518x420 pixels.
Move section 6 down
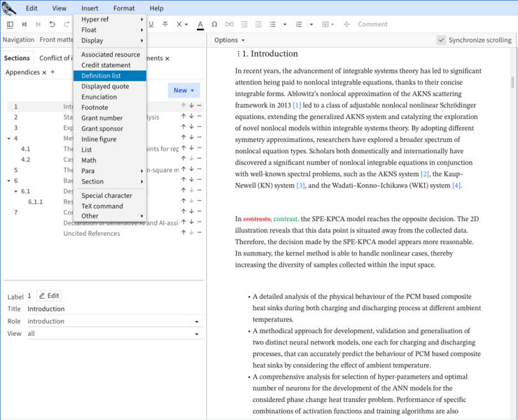coord(191,179)
